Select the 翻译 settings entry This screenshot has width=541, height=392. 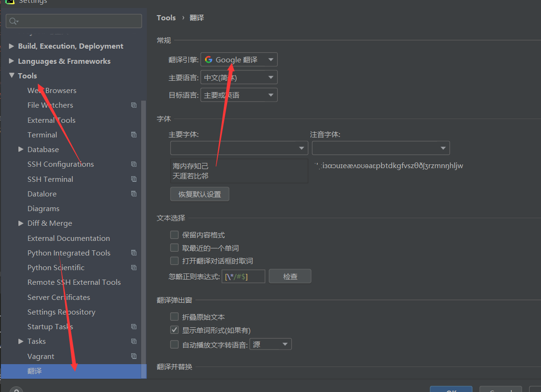coord(74,371)
